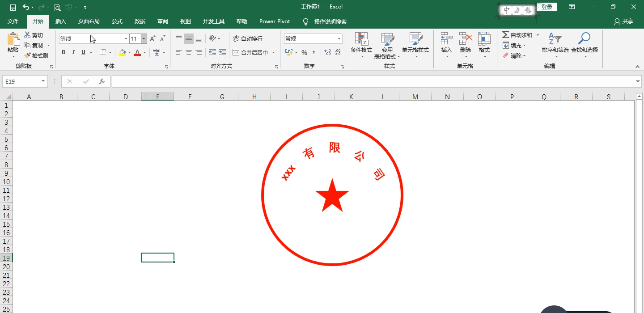The height and width of the screenshot is (313, 644).
Task: Open the Power Pivot tab
Action: (x=275, y=21)
